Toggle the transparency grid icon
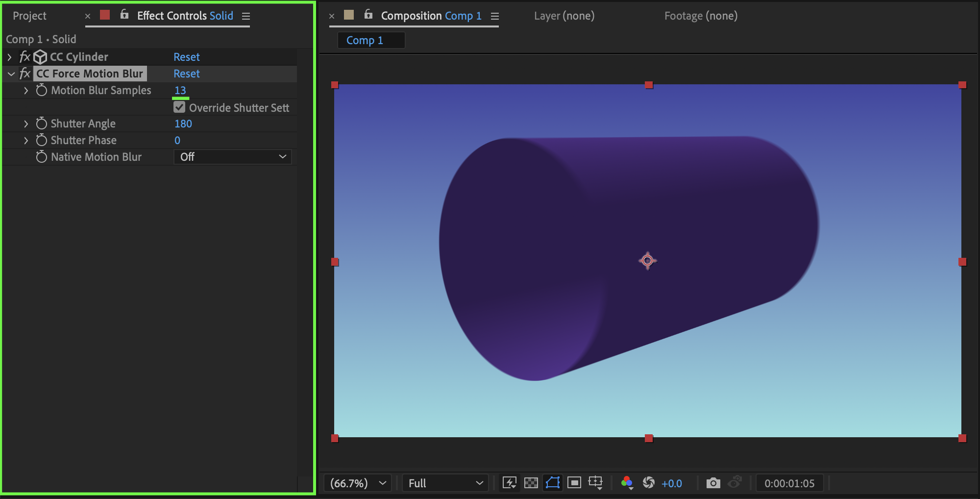 531,483
